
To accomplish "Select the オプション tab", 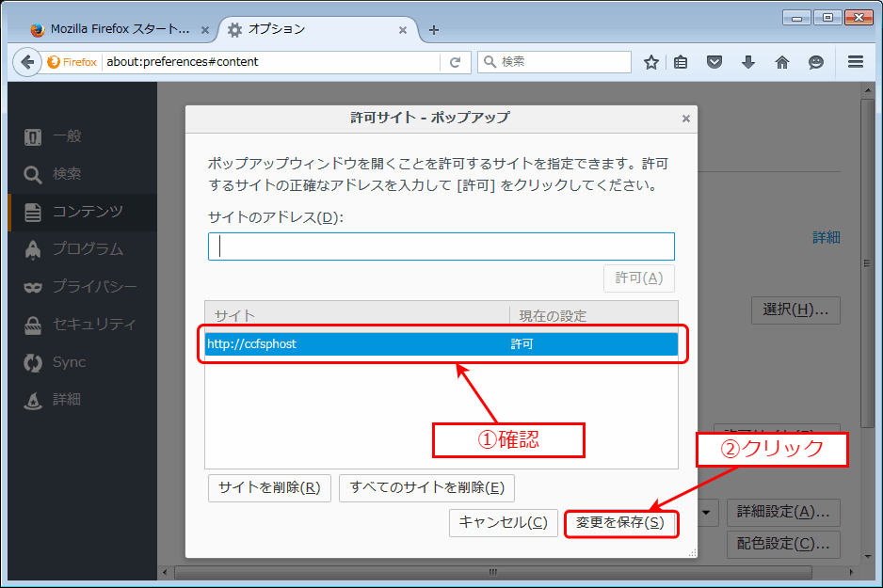I will pos(319,29).
